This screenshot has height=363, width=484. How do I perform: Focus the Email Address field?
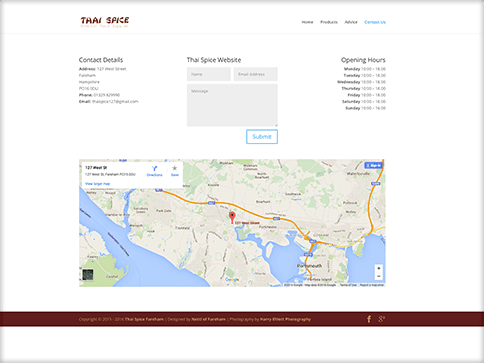pyautogui.click(x=256, y=74)
